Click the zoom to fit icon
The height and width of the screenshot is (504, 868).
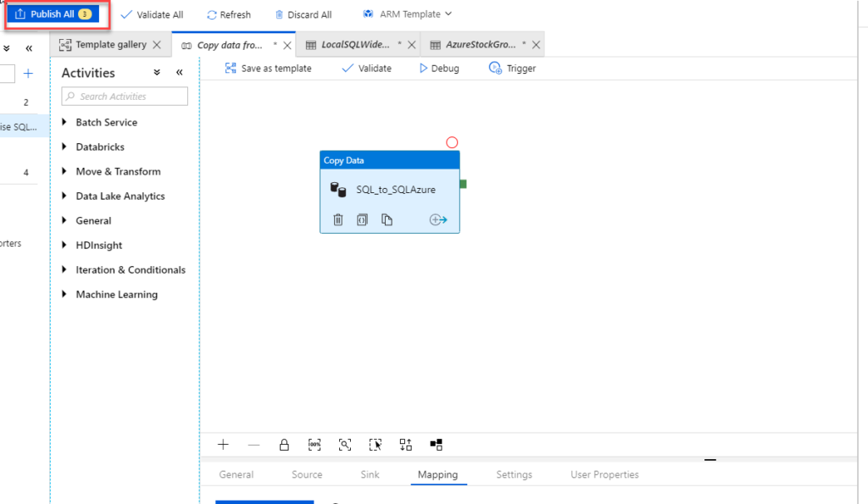coord(345,445)
